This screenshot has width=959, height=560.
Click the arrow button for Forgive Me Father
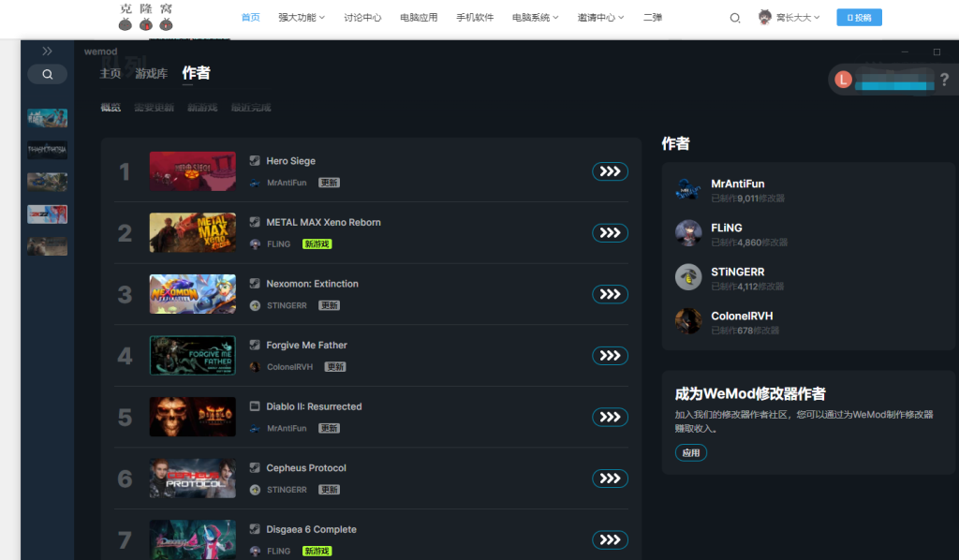coord(610,356)
